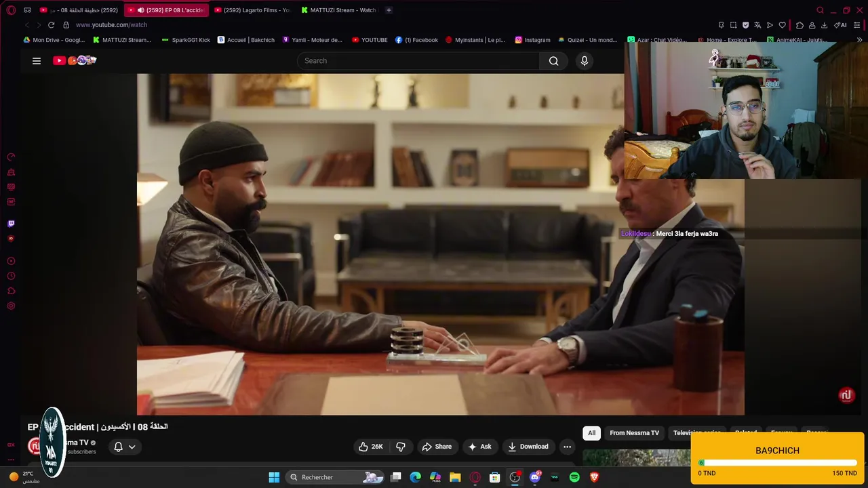Open Mon Drive bookmark
Screen dimensions: 868x488
click(x=54, y=40)
